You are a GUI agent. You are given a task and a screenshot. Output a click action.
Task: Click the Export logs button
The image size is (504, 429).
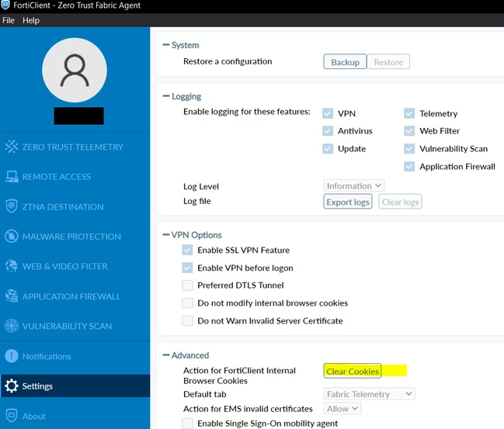(348, 202)
